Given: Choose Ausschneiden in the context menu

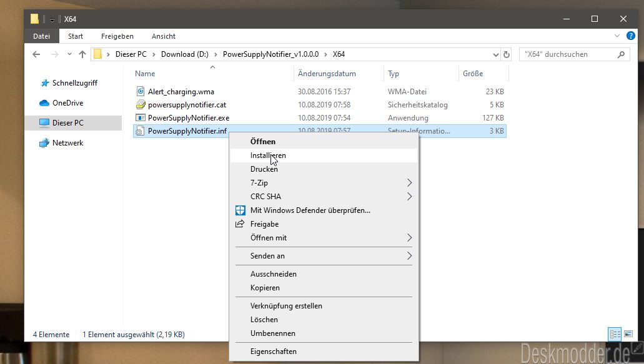Looking at the screenshot, I should (324, 274).
